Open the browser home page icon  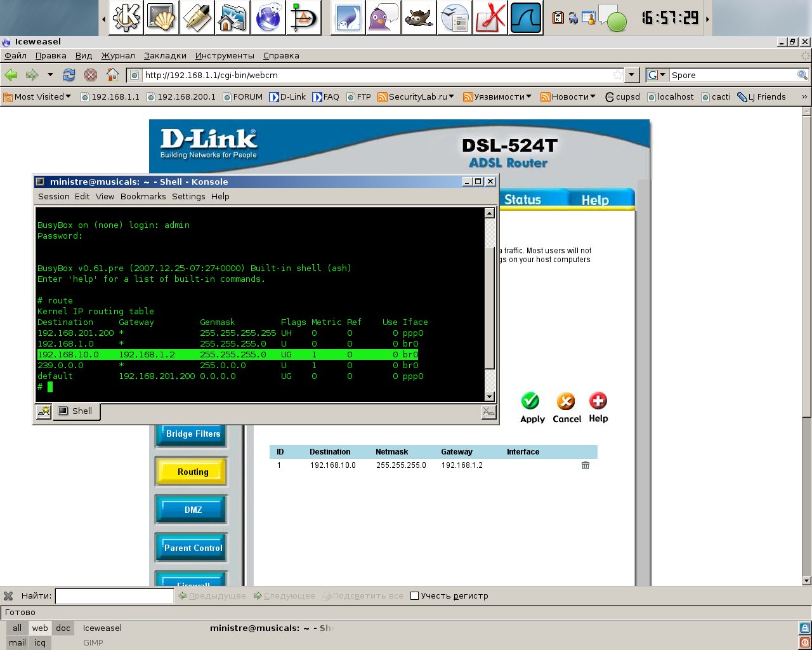click(x=112, y=75)
